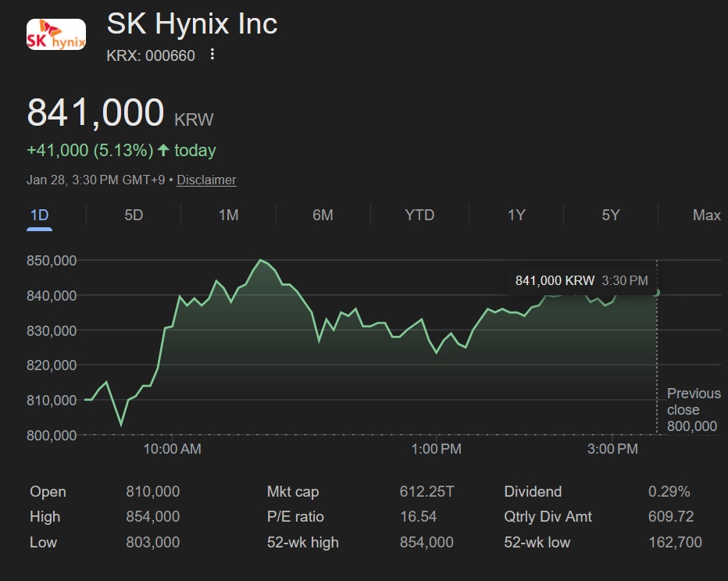Viewport: 728px width, 581px height.
Task: View the 1Y chart range
Action: [x=516, y=215]
